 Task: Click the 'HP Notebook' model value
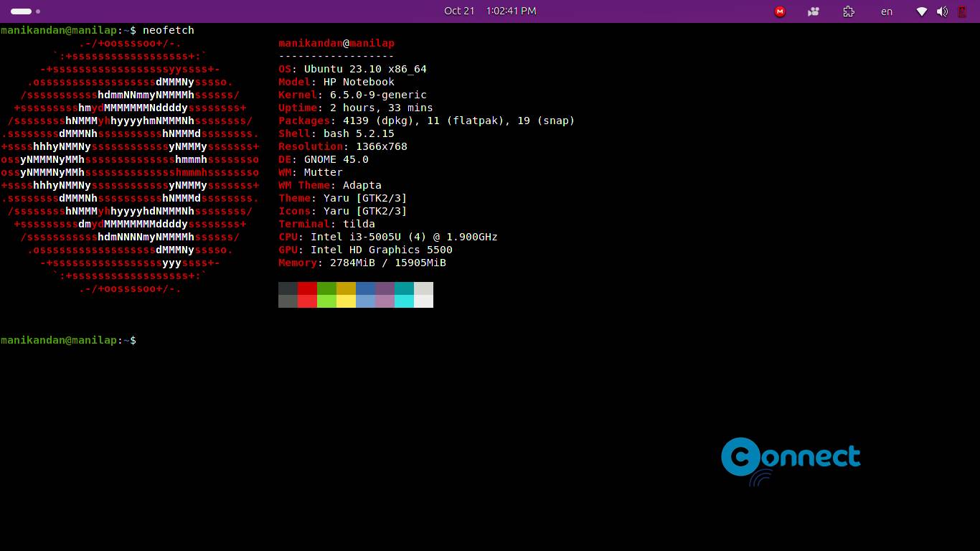[359, 82]
